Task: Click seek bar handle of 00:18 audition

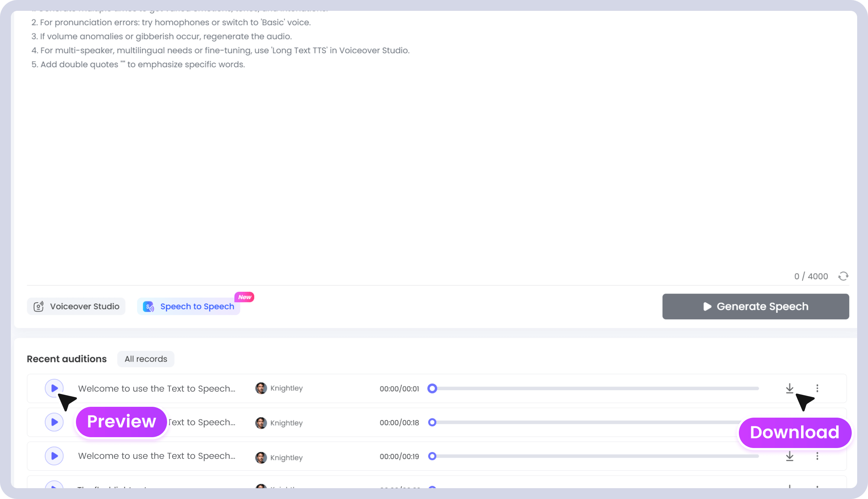Action: 432,422
